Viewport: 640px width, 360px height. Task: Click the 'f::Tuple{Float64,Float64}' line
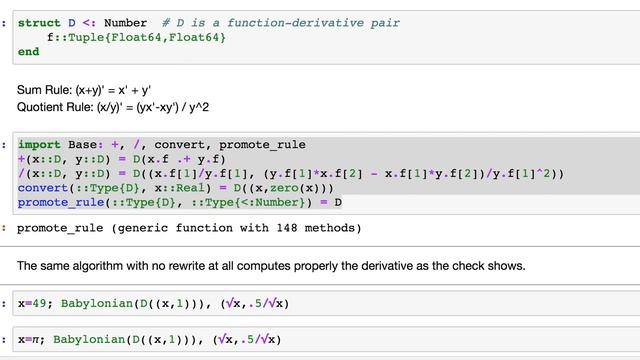click(136, 38)
